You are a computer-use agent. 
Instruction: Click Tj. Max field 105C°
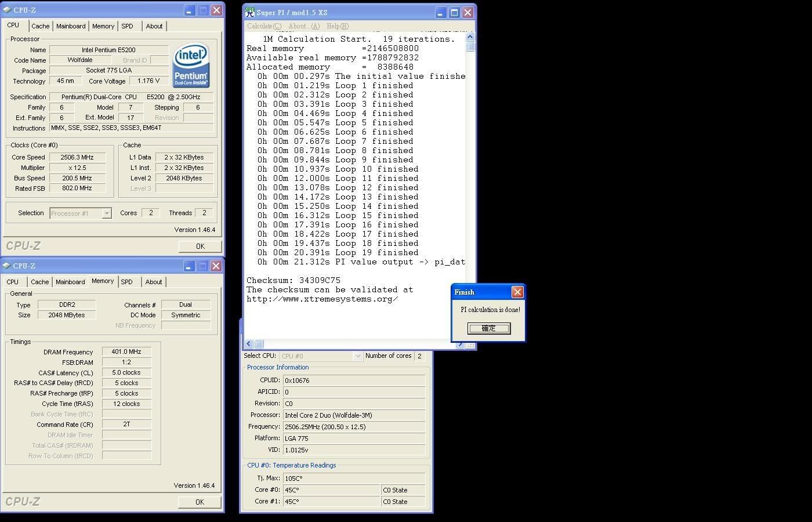(354, 478)
